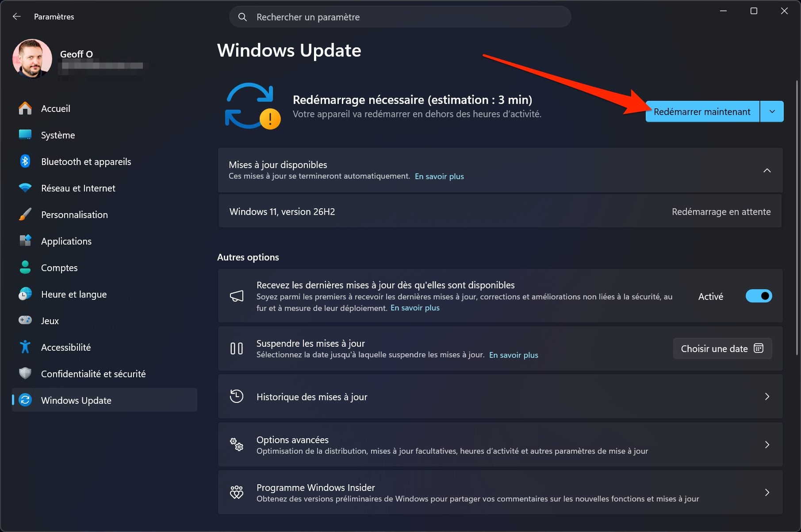Open dropdown arrow next to Redémarrer maintenant
Image resolution: width=801 pixels, height=532 pixels.
772,111
